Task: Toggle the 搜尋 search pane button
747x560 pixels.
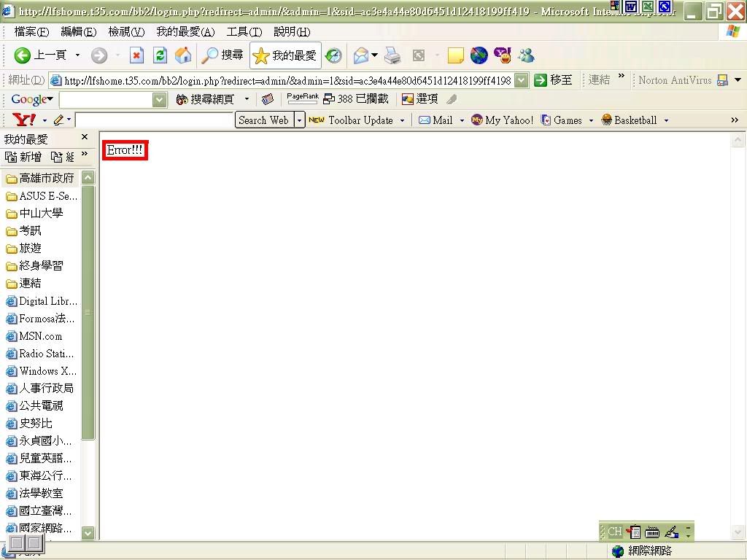Action: tap(223, 55)
